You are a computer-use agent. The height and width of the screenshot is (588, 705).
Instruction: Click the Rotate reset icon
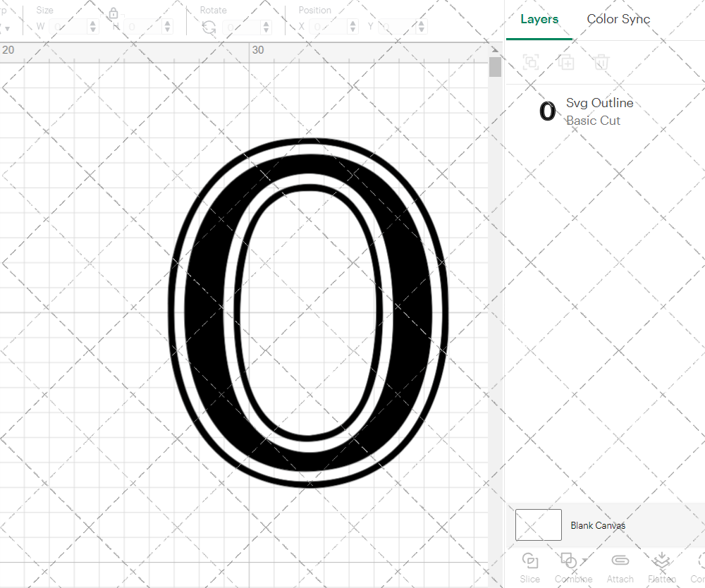[x=208, y=27]
